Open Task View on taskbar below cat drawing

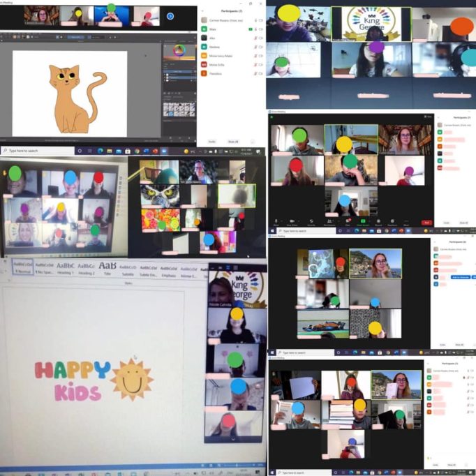click(90, 151)
